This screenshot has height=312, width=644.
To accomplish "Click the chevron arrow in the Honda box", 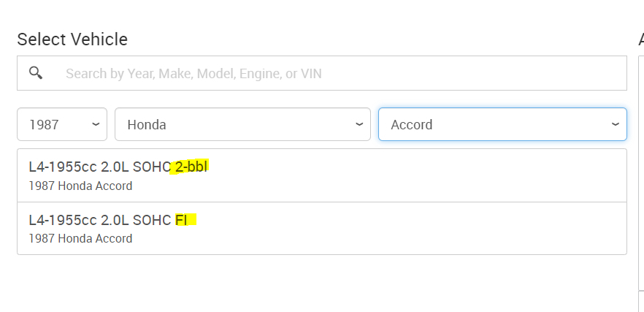I will pyautogui.click(x=359, y=124).
